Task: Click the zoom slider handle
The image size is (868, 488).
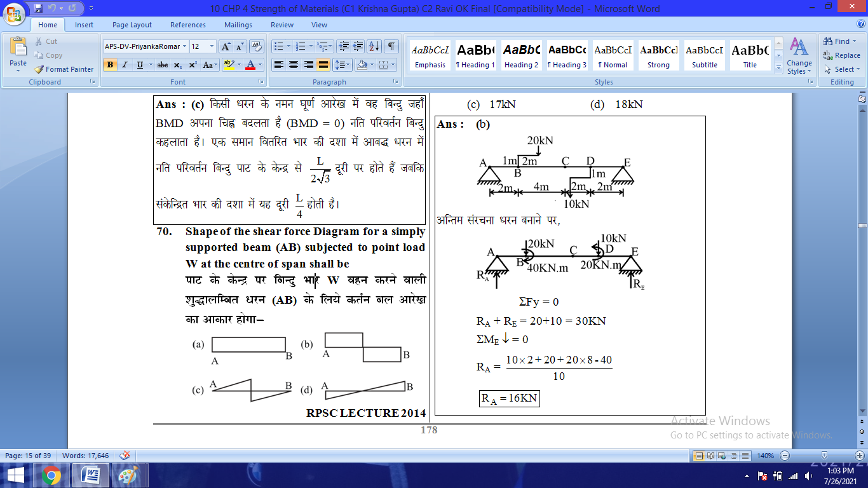Action: (x=824, y=456)
